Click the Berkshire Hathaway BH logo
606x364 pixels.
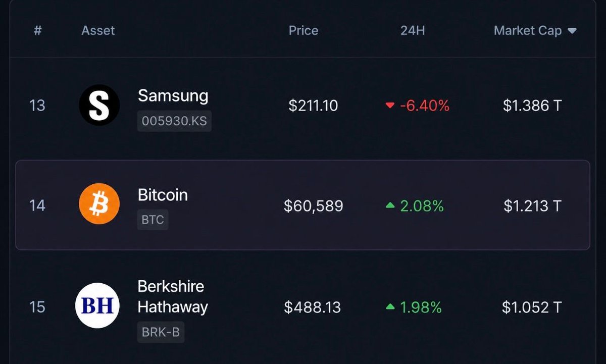click(97, 305)
